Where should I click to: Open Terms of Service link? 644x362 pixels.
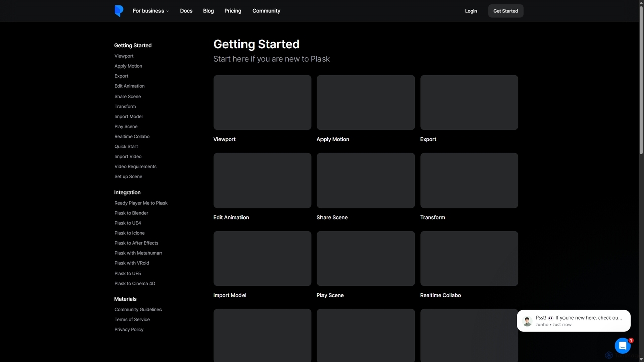tap(132, 320)
